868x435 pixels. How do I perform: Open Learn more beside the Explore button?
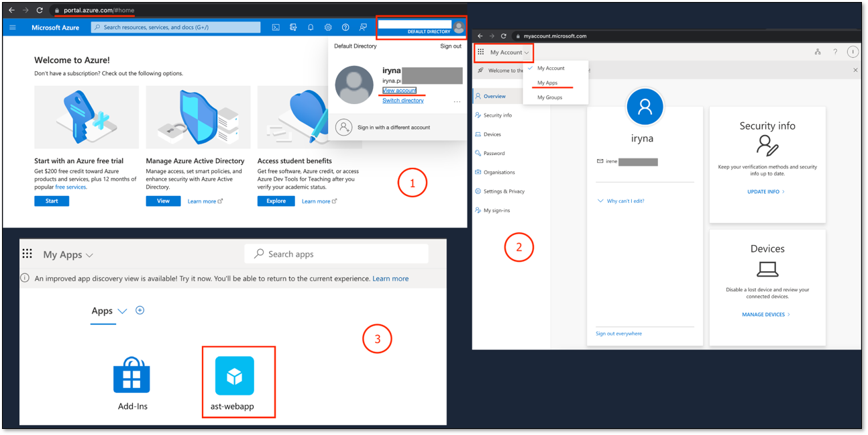pyautogui.click(x=319, y=201)
